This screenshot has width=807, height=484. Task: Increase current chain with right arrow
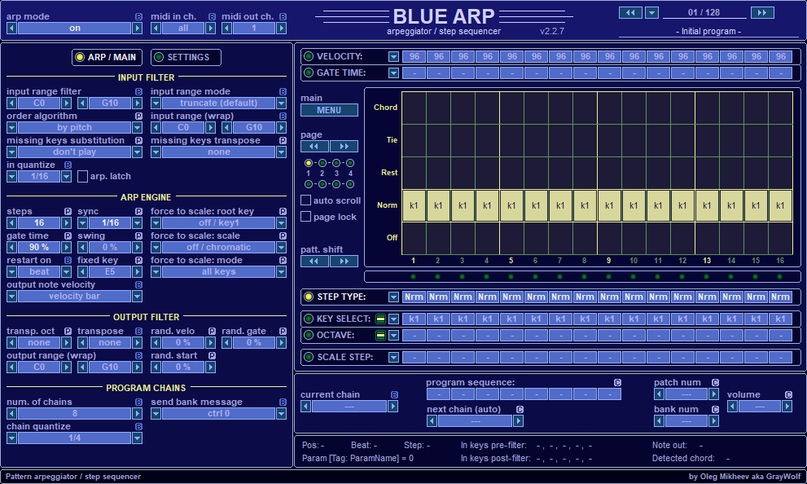coord(393,407)
